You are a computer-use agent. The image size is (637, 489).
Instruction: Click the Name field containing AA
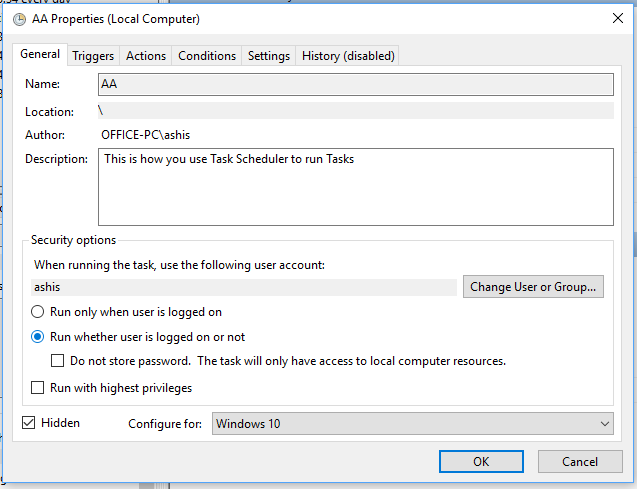[355, 85]
